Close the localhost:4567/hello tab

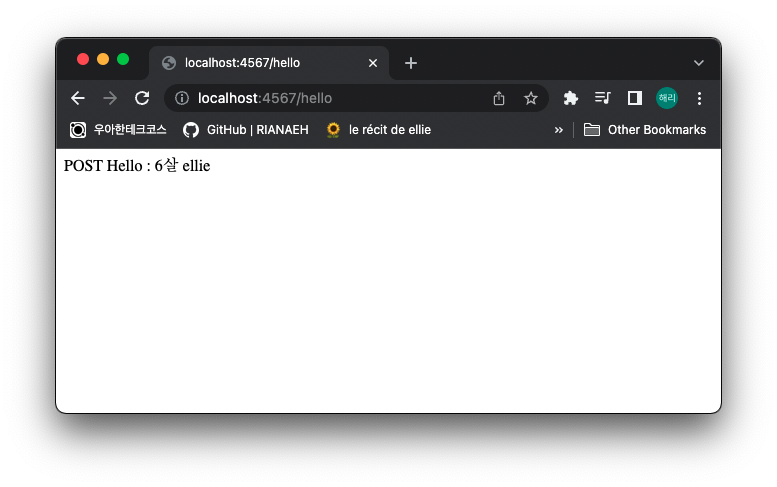[x=373, y=63]
